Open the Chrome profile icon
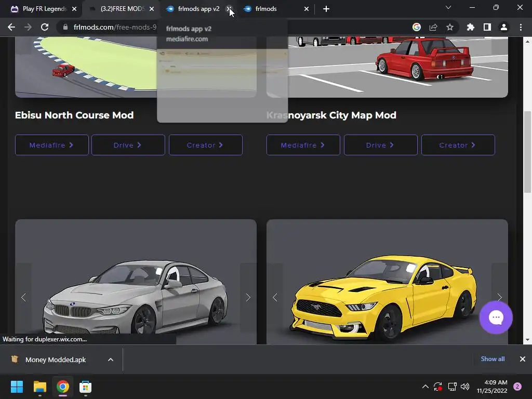Image resolution: width=532 pixels, height=399 pixels. click(x=504, y=27)
